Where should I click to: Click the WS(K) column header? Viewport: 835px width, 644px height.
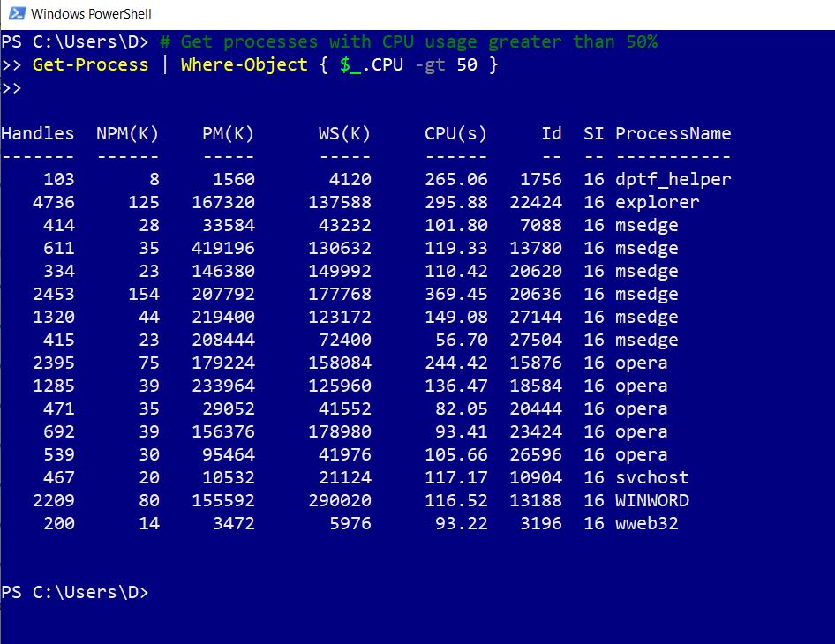click(x=344, y=134)
